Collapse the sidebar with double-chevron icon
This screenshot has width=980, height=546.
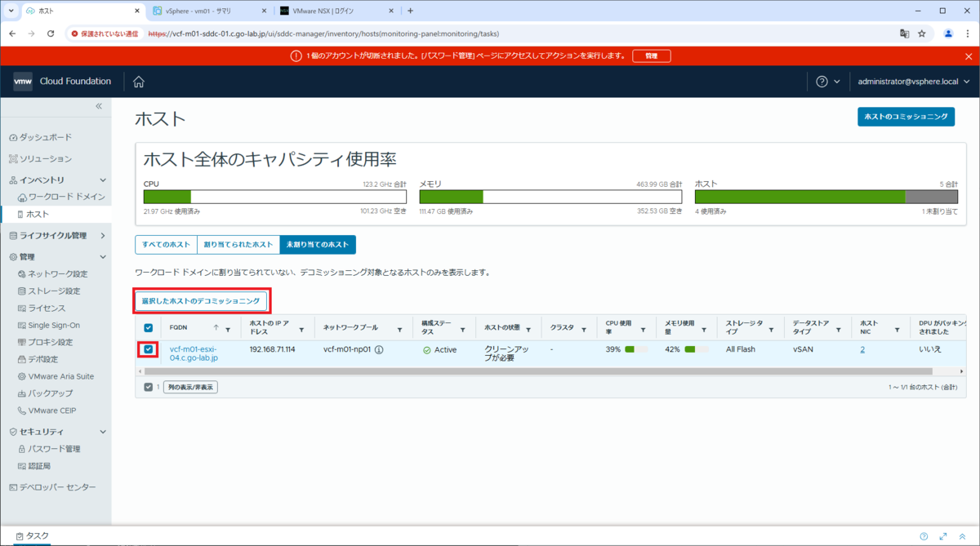(99, 106)
